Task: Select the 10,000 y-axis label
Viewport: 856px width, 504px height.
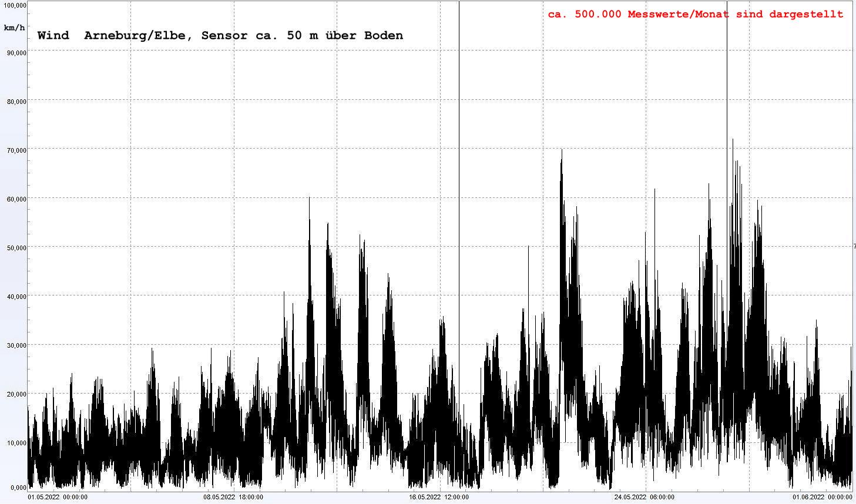Action: click(x=16, y=443)
